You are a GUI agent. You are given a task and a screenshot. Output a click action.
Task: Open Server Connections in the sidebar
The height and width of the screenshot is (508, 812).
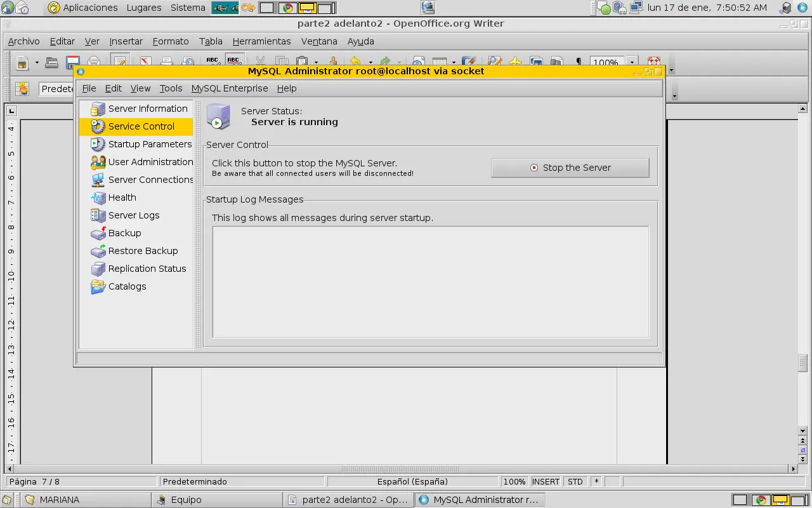click(136, 180)
